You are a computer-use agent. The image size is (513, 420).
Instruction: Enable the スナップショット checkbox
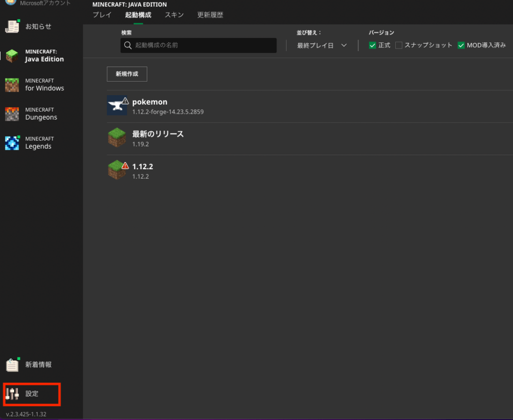(x=398, y=45)
